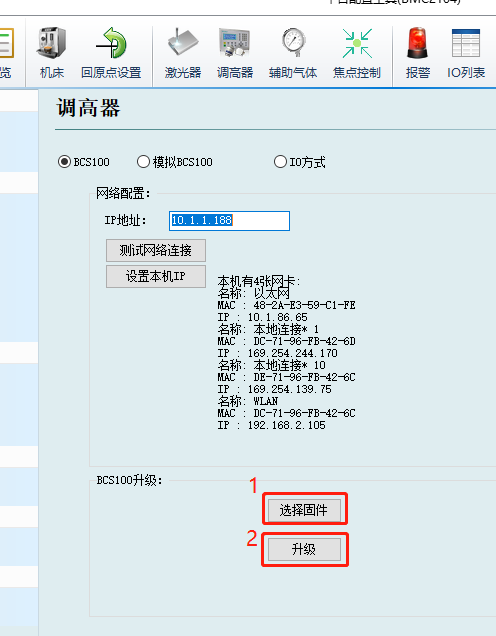Click the MAC text DE-71-96-FB-42-6C
496x636 pixels.
pos(304,377)
